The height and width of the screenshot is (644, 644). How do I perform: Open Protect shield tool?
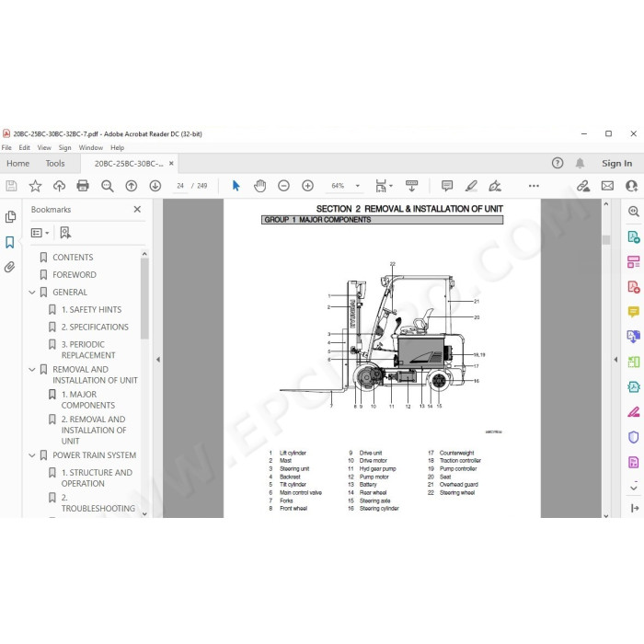coord(634,437)
